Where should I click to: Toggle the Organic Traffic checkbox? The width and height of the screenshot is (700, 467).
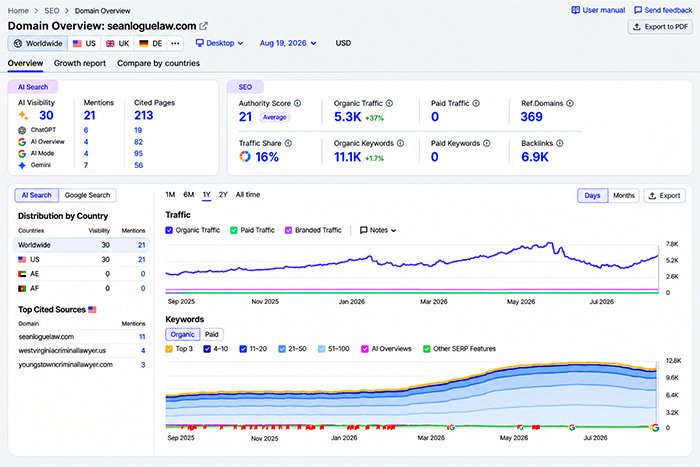tap(169, 230)
